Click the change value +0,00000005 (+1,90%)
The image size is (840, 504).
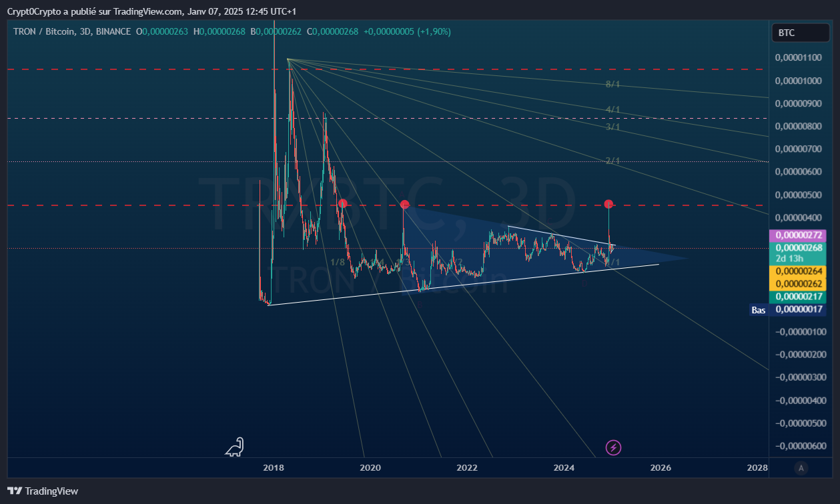(407, 31)
